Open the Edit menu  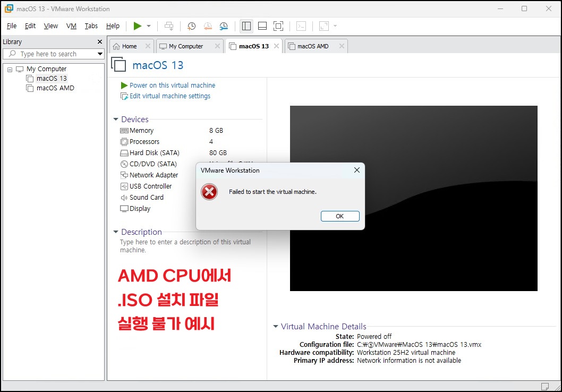tap(30, 26)
